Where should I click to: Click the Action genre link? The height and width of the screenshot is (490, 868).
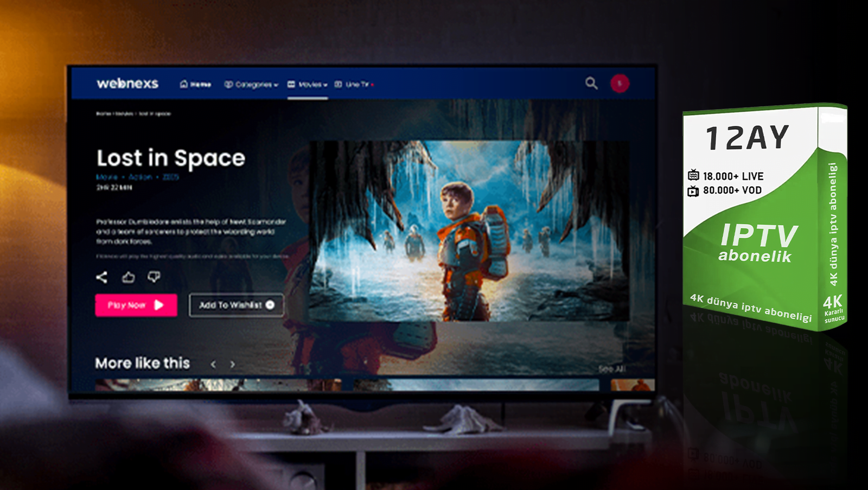[x=140, y=177]
